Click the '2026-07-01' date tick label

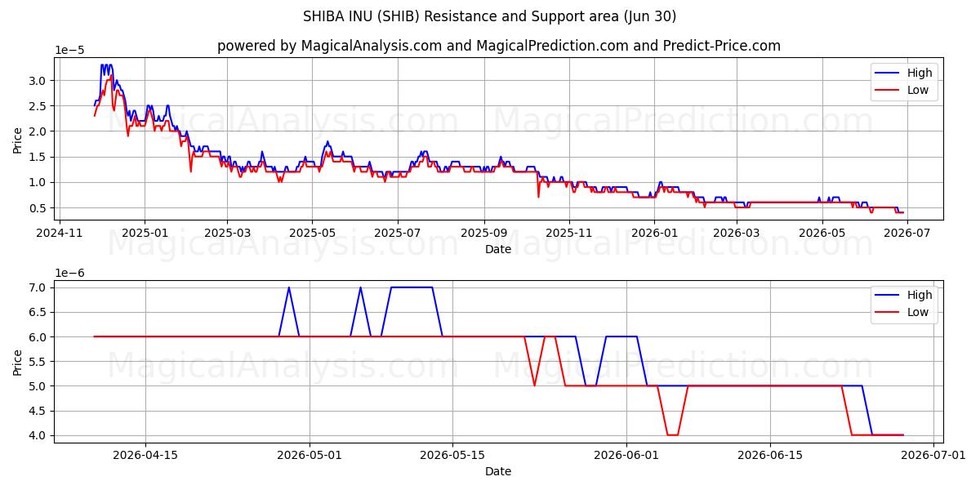[x=933, y=456]
